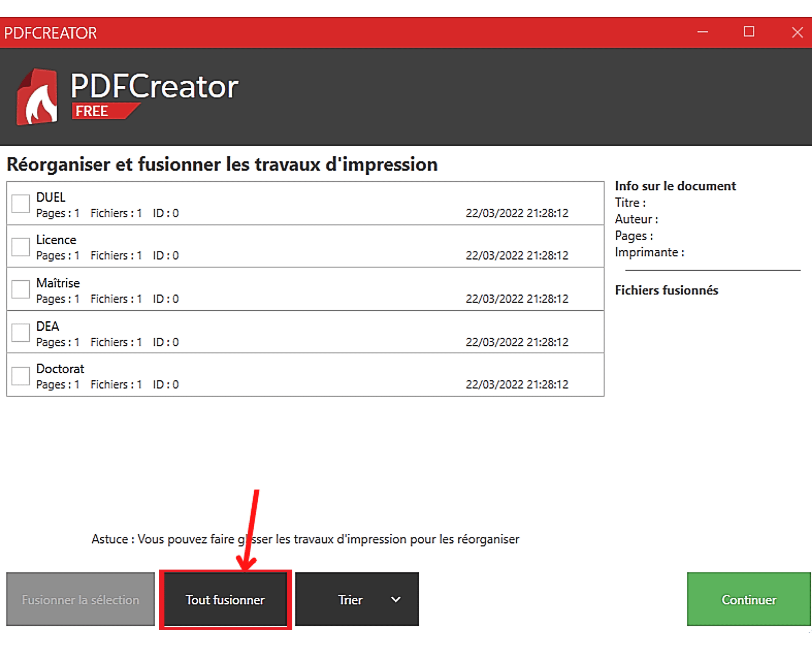
Task: Click the 'Fichiers : 1' text in the DUEL row
Action: (x=116, y=213)
